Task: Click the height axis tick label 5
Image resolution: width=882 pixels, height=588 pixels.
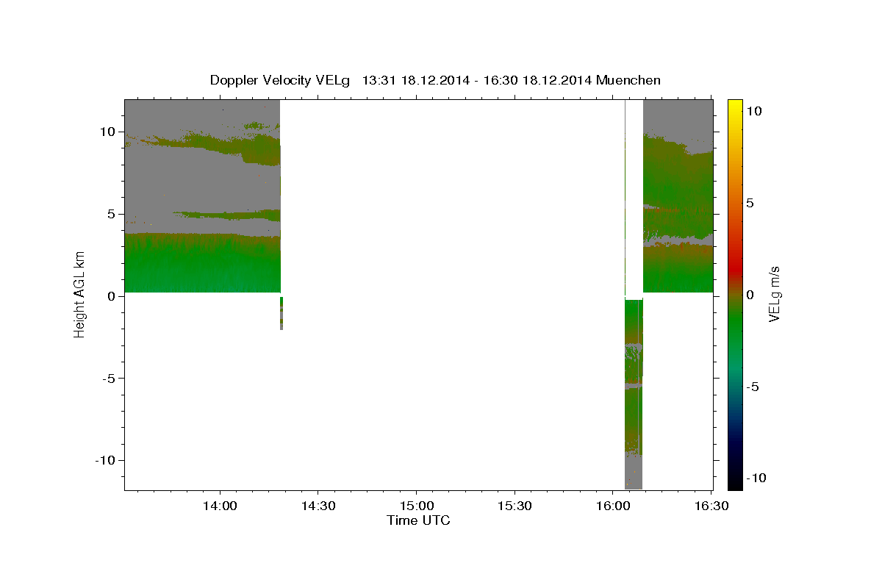Action: 113,214
